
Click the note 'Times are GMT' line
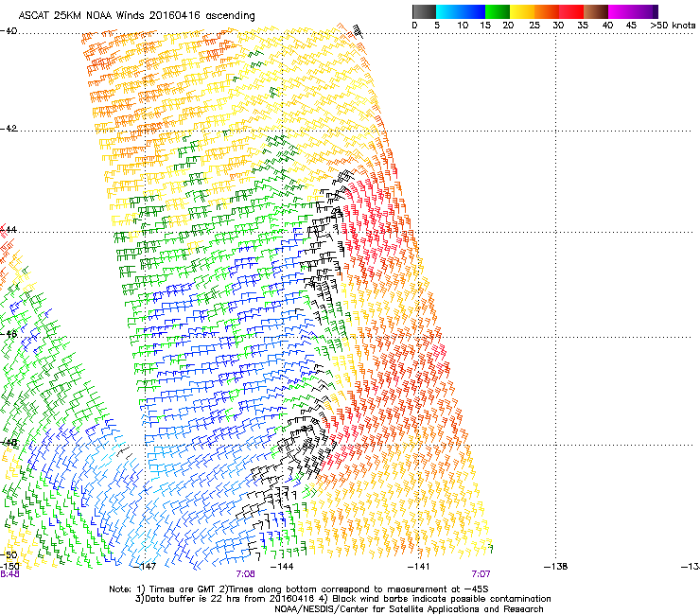299,589
